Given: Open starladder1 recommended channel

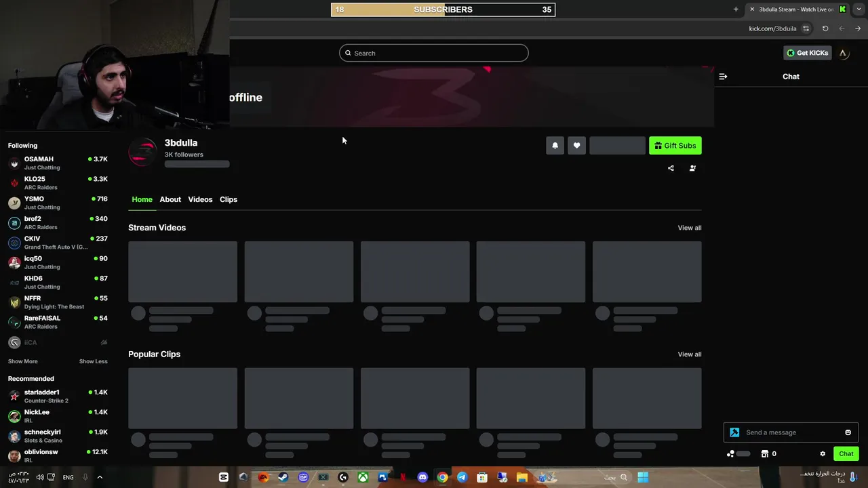Looking at the screenshot, I should 58,396.
